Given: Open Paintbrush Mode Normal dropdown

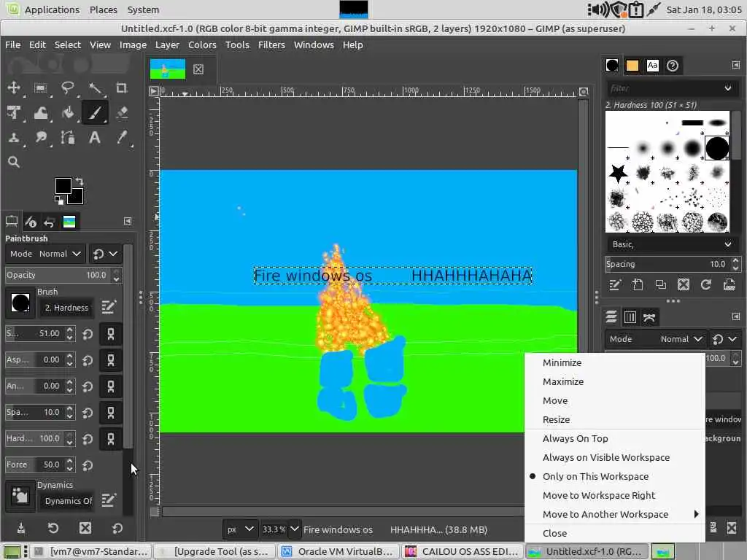Looking at the screenshot, I should click(46, 254).
